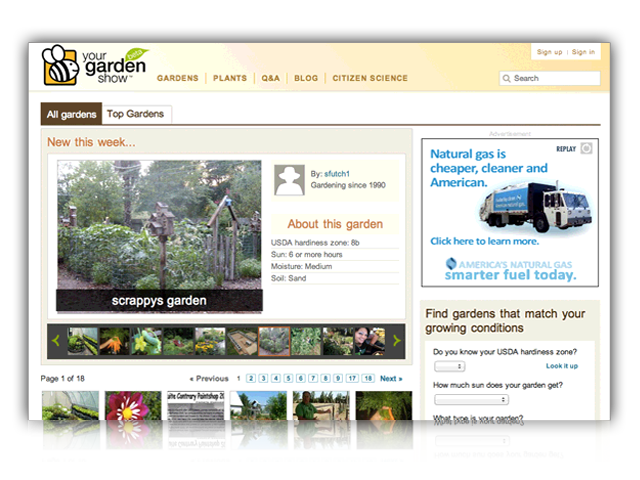
Task: Select the highlighted scrappys garden carousel thumbnail
Action: click(274, 341)
